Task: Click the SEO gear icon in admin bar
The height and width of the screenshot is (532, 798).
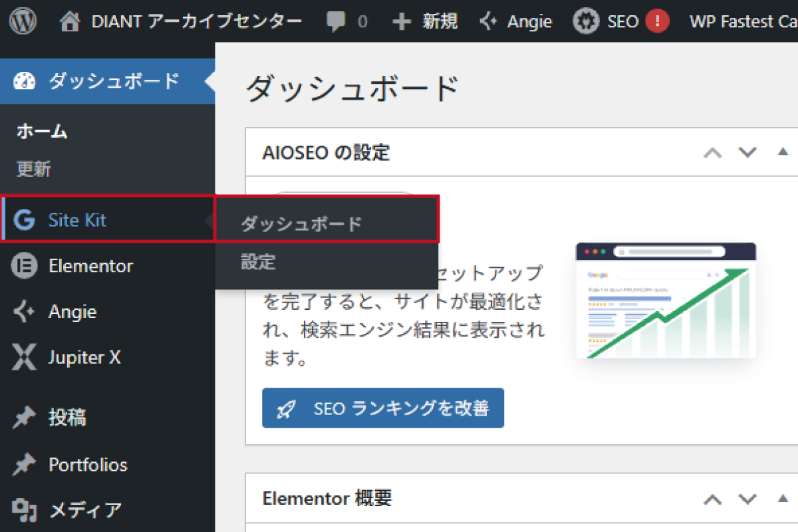Action: (585, 21)
